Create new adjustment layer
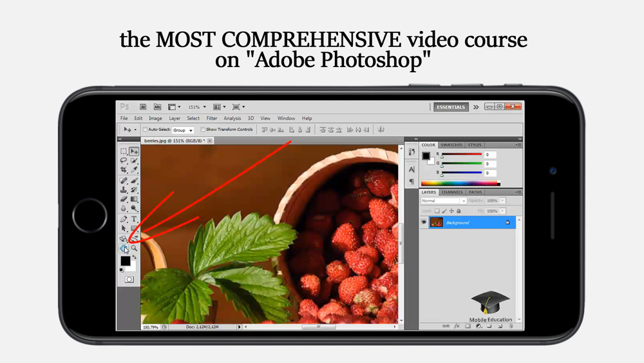This screenshot has width=644, height=363. click(x=478, y=326)
